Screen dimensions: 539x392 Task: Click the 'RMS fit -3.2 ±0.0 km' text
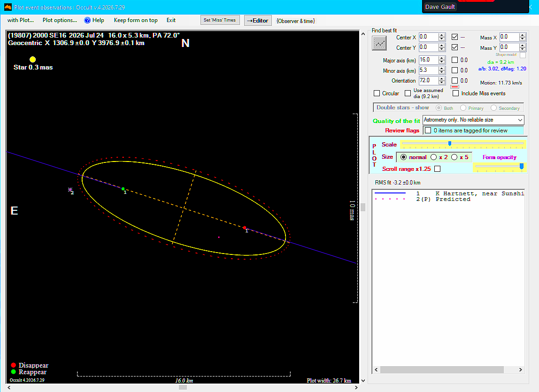[397, 183]
